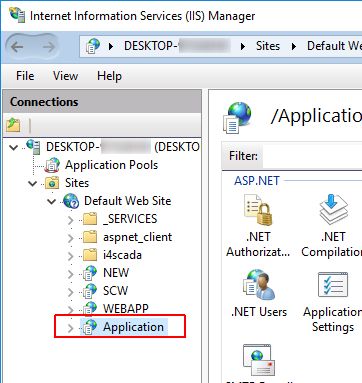Expand the SCW application node

70,292
